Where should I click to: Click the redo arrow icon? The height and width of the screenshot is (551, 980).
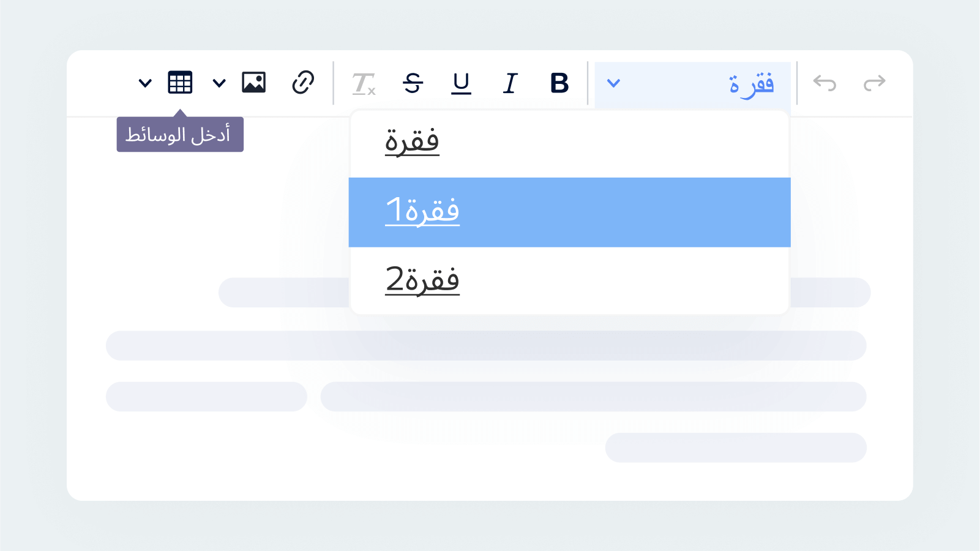click(874, 83)
